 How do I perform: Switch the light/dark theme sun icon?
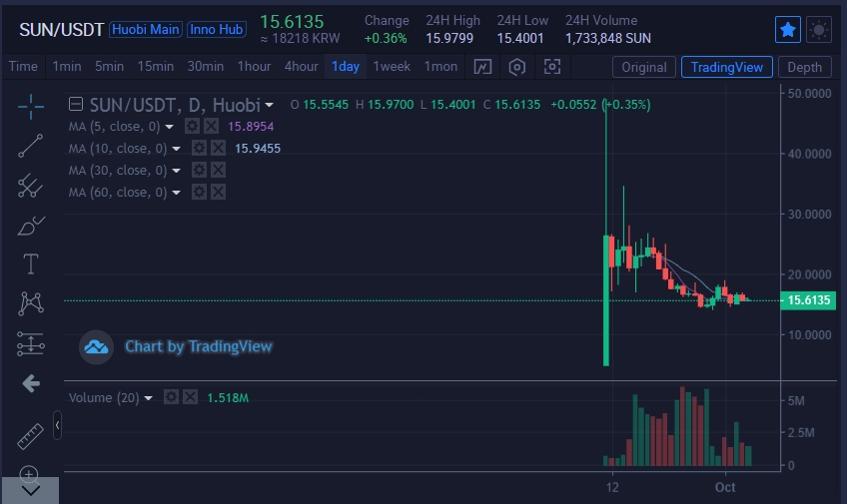(x=819, y=29)
